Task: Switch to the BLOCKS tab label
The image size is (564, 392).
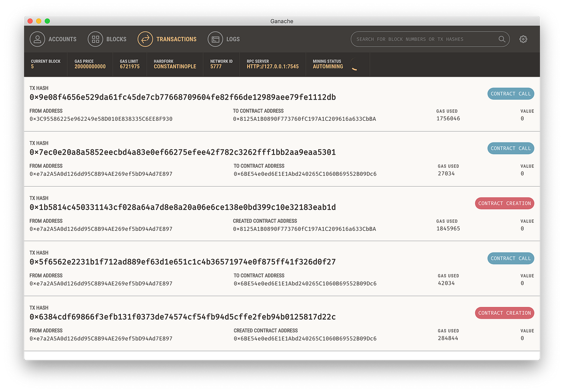Action: (x=117, y=39)
